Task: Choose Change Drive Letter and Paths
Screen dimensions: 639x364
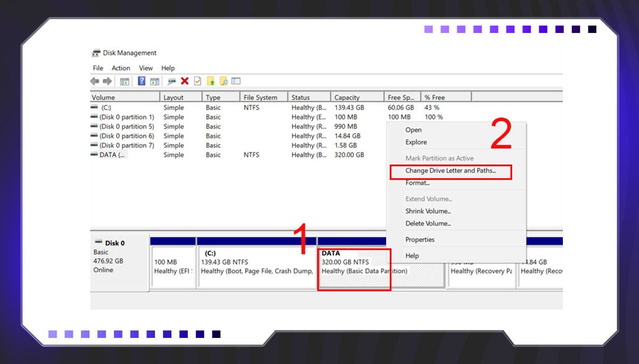Action: click(x=450, y=171)
